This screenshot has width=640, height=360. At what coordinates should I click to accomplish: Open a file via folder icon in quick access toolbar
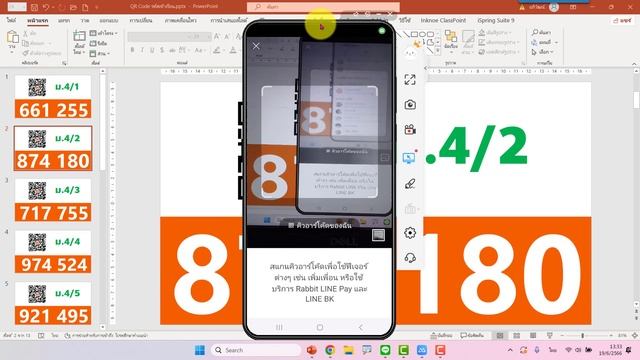point(73,7)
